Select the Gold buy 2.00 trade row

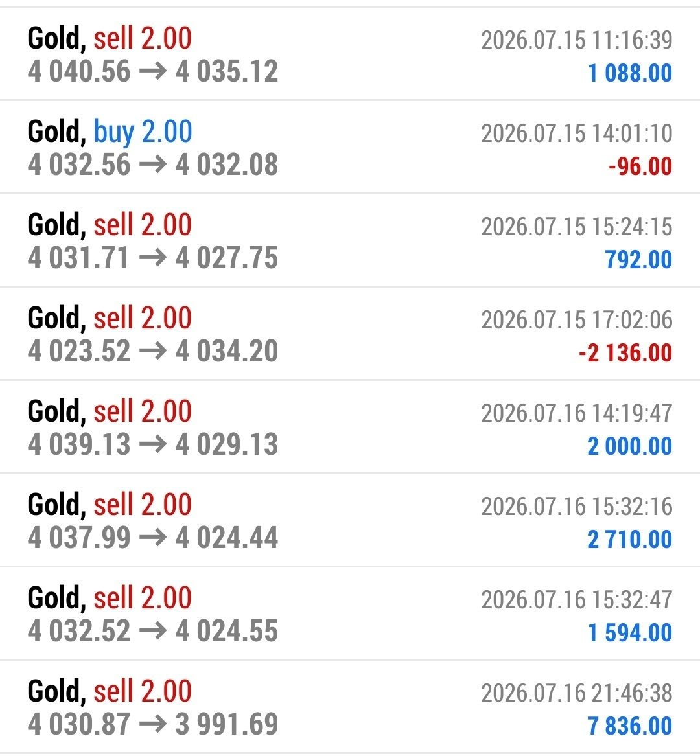tap(350, 147)
